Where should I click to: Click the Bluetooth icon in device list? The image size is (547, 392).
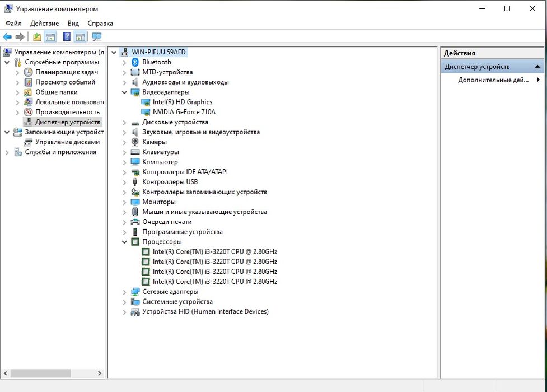135,62
